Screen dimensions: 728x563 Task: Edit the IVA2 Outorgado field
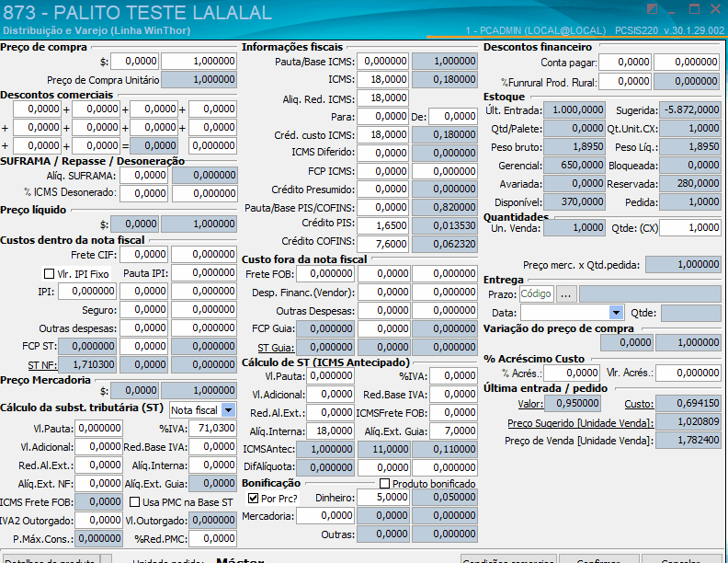tap(98, 521)
